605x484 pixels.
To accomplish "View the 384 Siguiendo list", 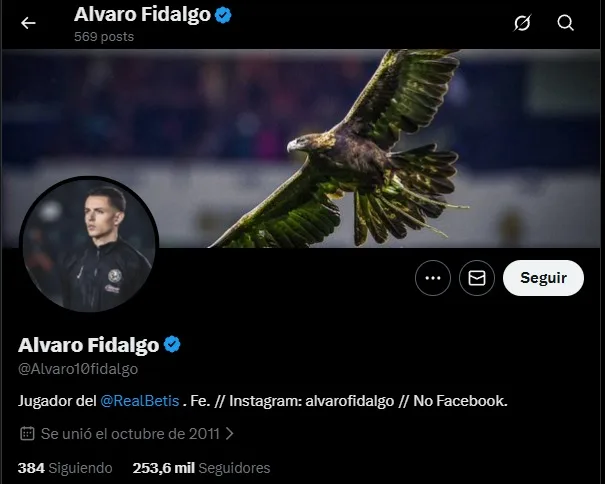I will tap(65, 468).
